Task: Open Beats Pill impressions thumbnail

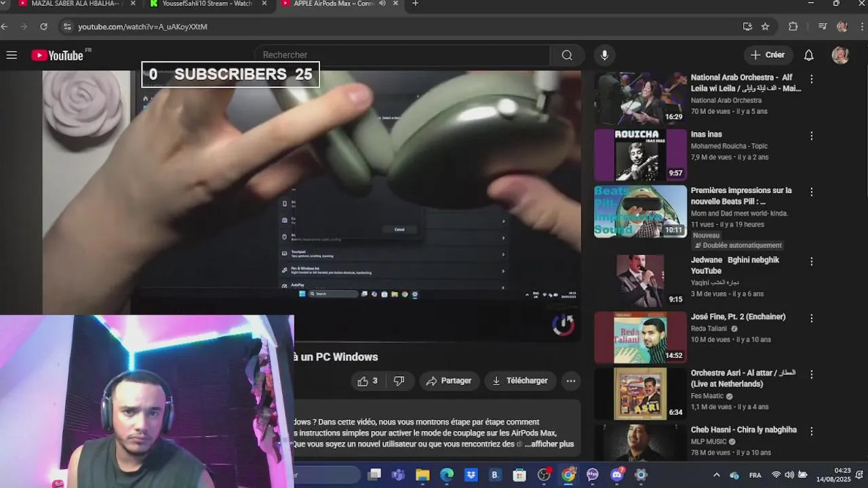Action: coord(640,211)
